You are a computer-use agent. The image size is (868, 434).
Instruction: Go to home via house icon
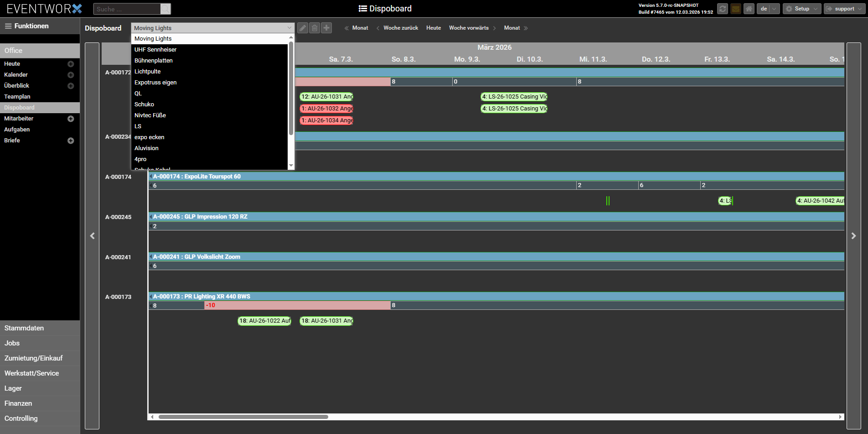point(749,9)
